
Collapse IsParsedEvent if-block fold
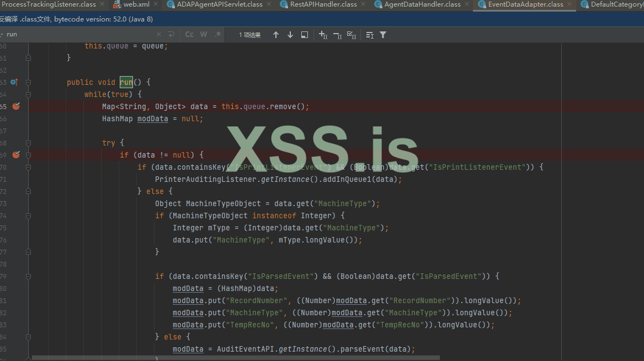click(x=28, y=277)
